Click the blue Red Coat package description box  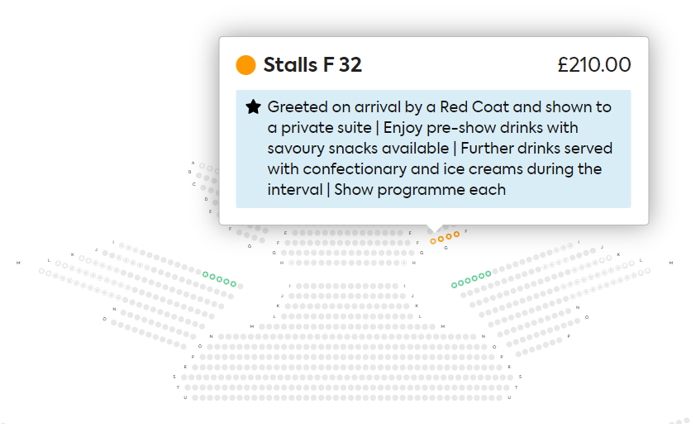[x=433, y=149]
